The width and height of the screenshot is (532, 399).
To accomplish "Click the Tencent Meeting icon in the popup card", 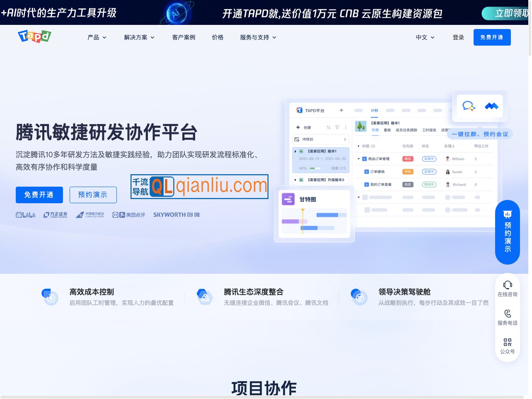I will [491, 106].
